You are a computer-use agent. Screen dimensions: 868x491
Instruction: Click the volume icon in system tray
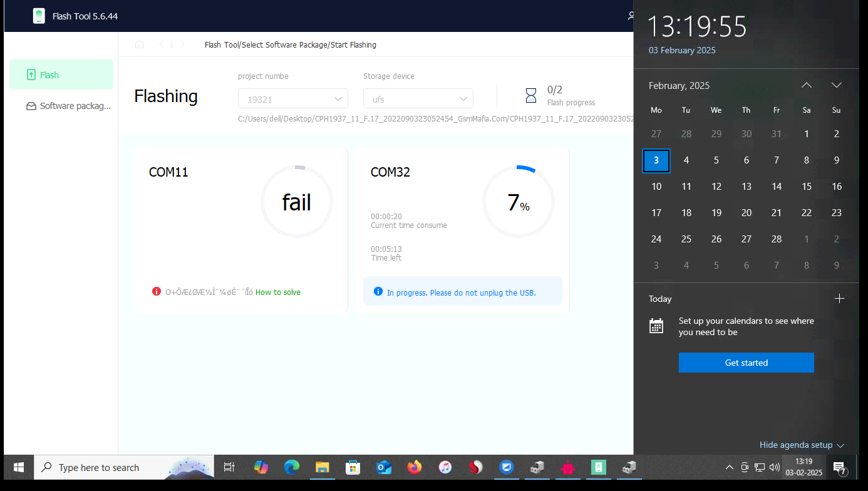(775, 467)
